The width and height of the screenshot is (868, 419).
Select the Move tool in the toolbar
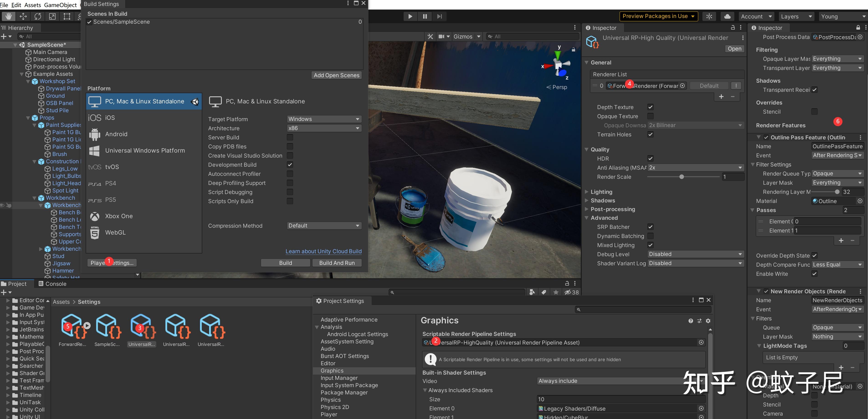[23, 16]
